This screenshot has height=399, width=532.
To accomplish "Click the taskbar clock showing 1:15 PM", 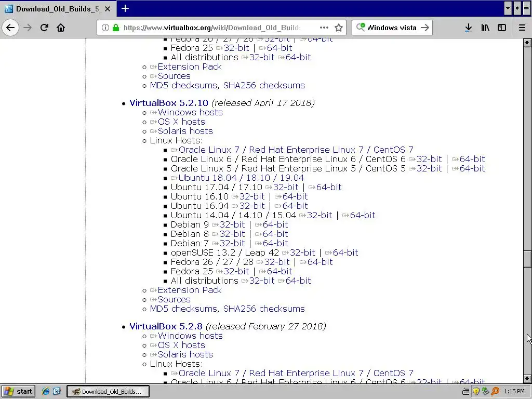I will [x=514, y=391].
